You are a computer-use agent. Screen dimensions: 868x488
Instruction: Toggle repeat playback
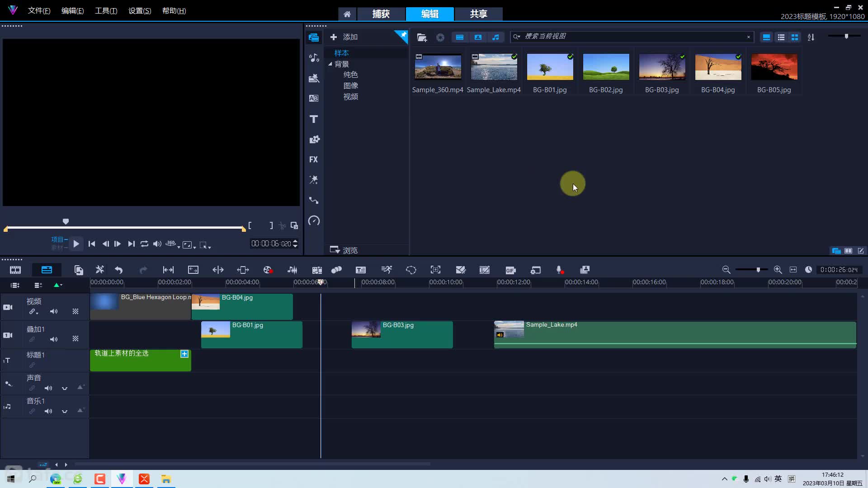(144, 244)
